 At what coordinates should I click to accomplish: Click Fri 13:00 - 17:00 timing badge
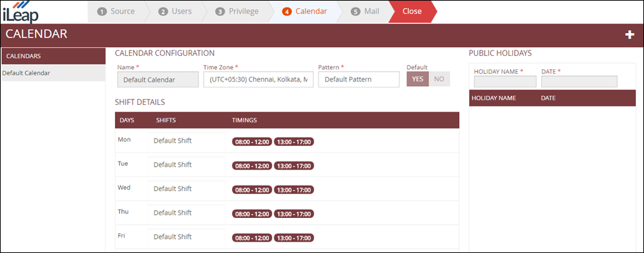294,238
